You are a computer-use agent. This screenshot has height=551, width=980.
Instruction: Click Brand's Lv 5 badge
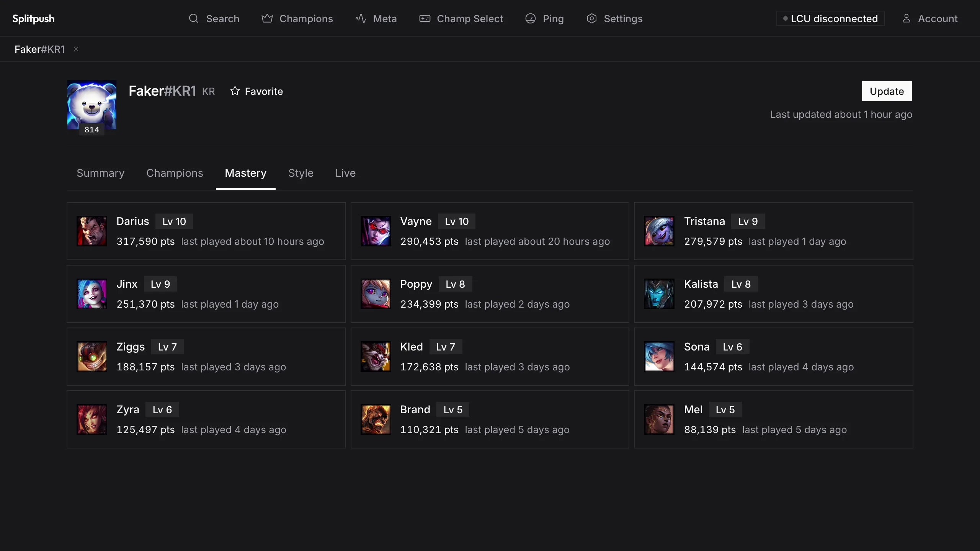point(453,409)
